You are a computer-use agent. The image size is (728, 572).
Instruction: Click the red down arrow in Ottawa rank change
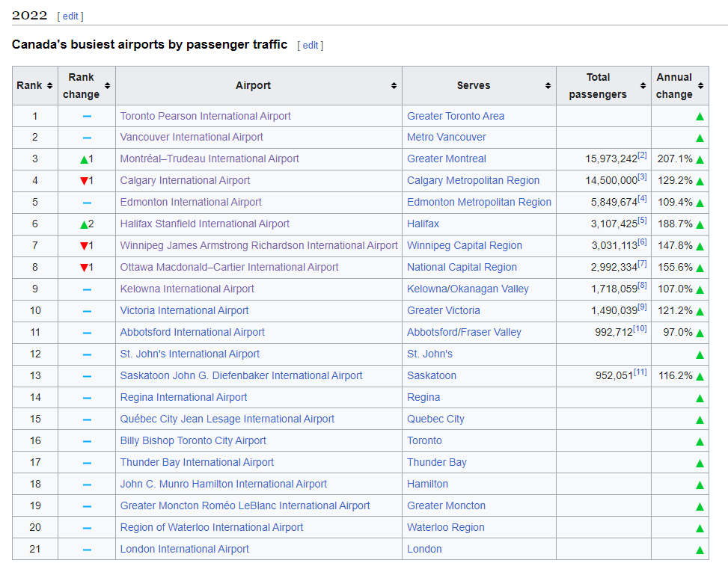(84, 268)
